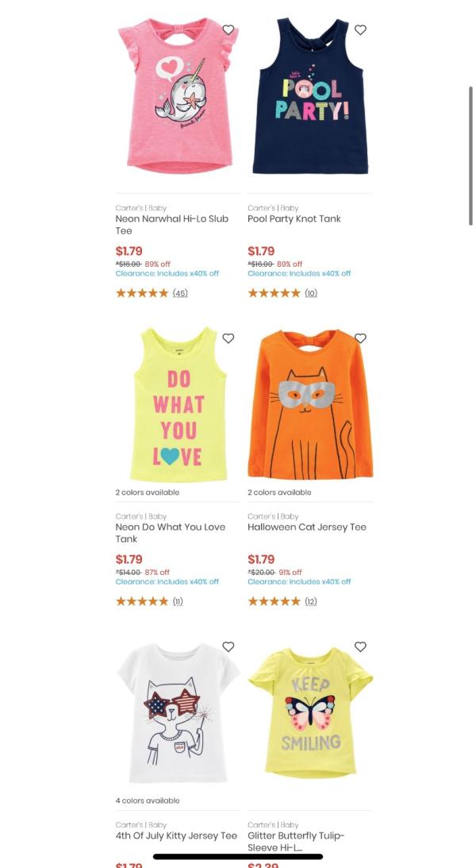Save the Do What You Love tank via heart
The height and width of the screenshot is (868, 476).
point(228,338)
